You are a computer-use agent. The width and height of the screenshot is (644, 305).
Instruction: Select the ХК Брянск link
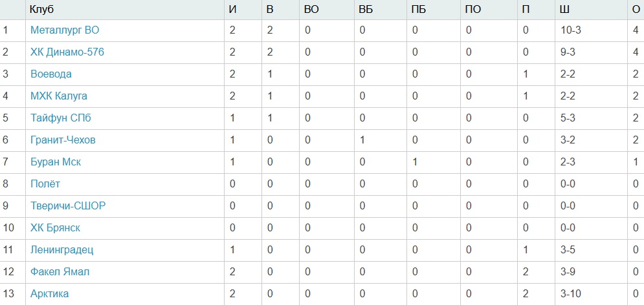55,227
